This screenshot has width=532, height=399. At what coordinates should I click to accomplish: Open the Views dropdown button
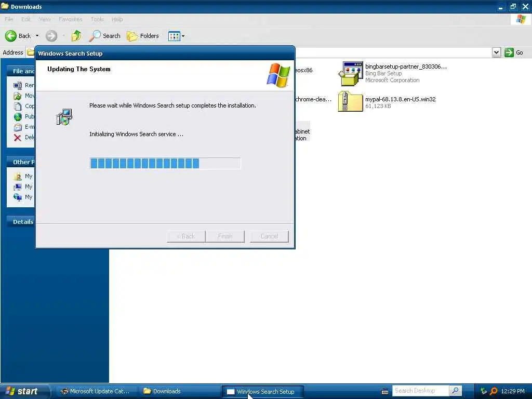177,36
